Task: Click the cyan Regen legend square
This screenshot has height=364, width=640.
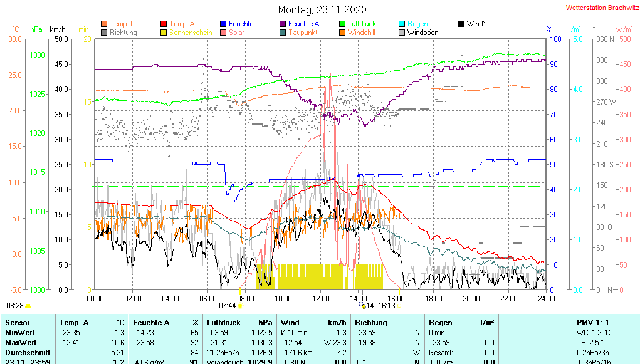Action: click(x=402, y=24)
